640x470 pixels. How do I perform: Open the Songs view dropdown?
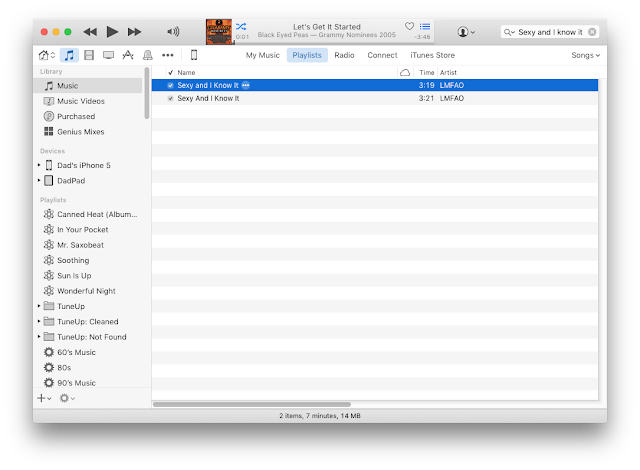click(585, 55)
